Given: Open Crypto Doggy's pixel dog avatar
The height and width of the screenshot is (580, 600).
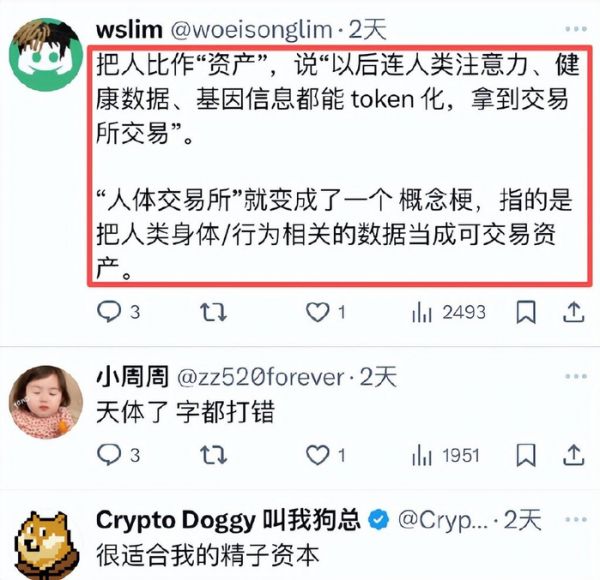Looking at the screenshot, I should (x=46, y=545).
